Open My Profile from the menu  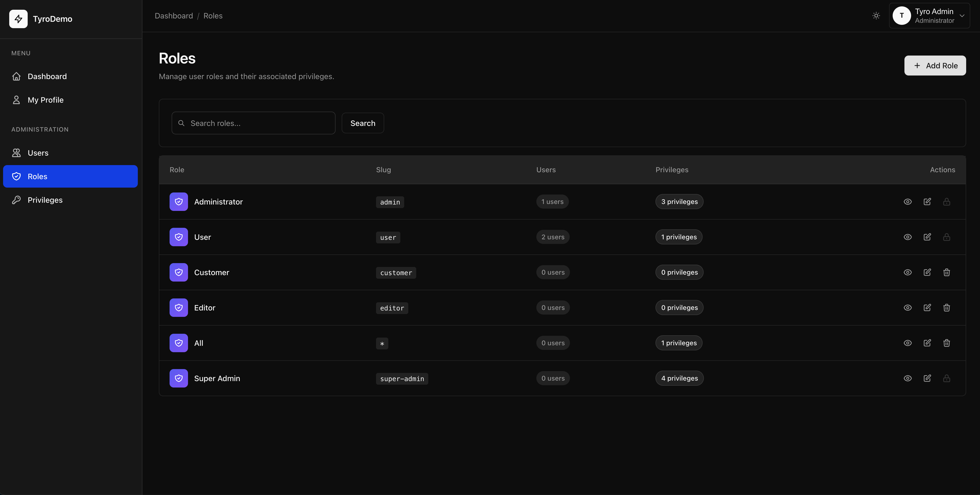click(45, 100)
